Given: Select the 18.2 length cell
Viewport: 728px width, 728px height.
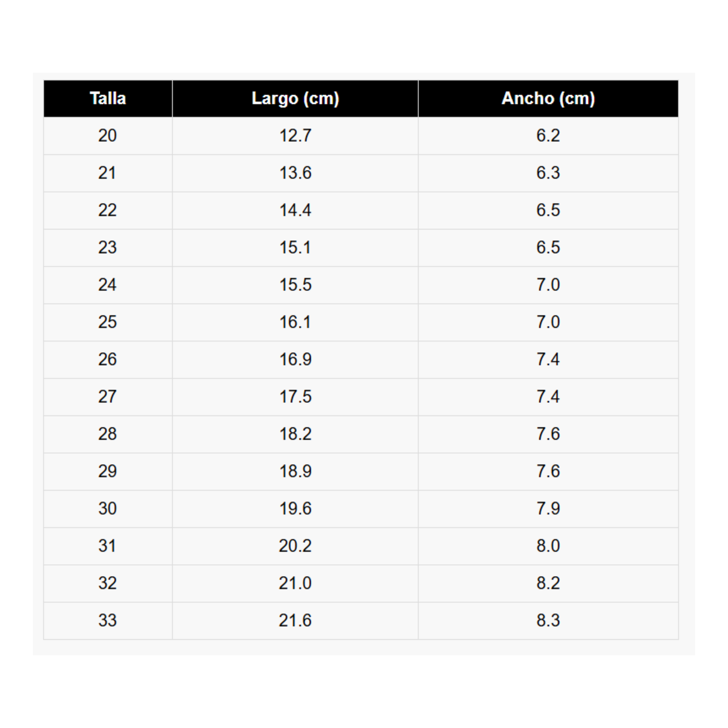Looking at the screenshot, I should point(295,434).
